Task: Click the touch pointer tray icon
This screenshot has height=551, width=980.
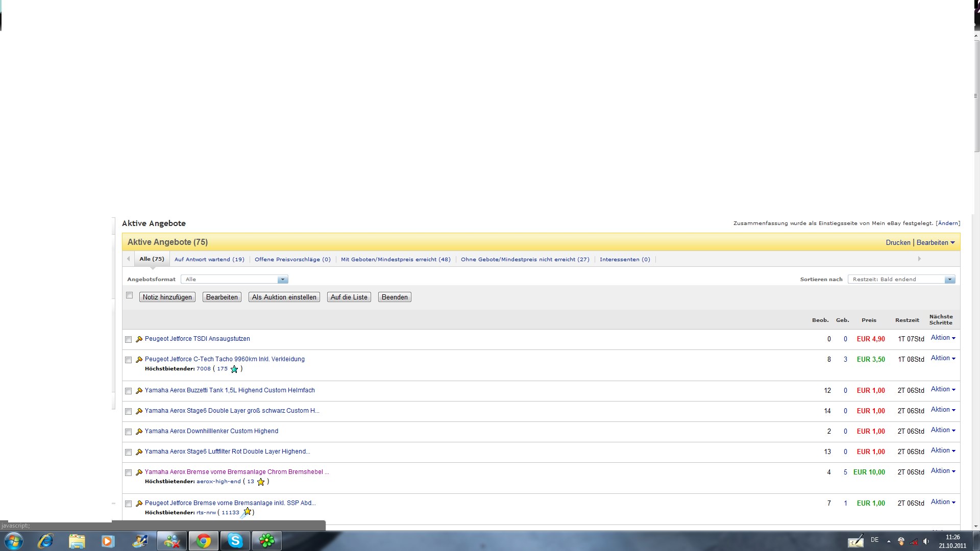Action: tap(901, 541)
